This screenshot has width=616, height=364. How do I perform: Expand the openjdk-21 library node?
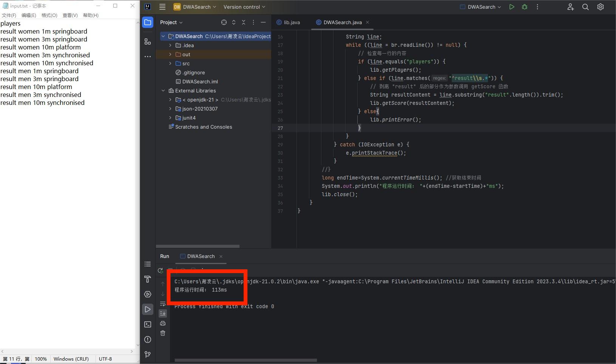point(170,100)
